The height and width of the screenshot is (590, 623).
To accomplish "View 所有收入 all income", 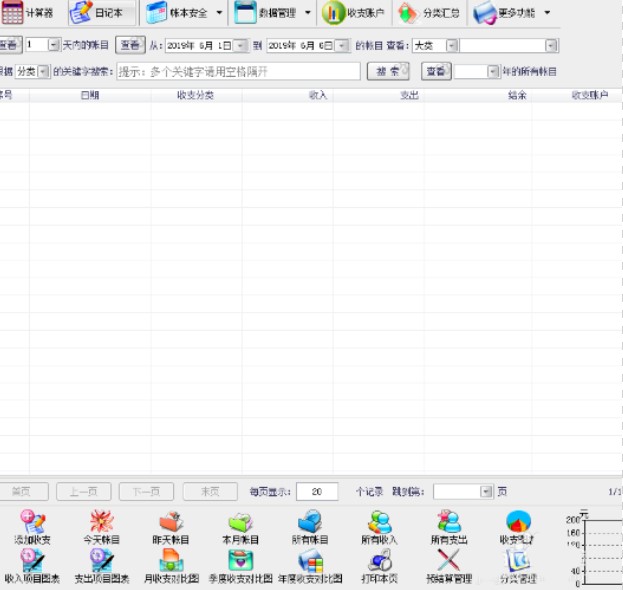I will click(379, 527).
